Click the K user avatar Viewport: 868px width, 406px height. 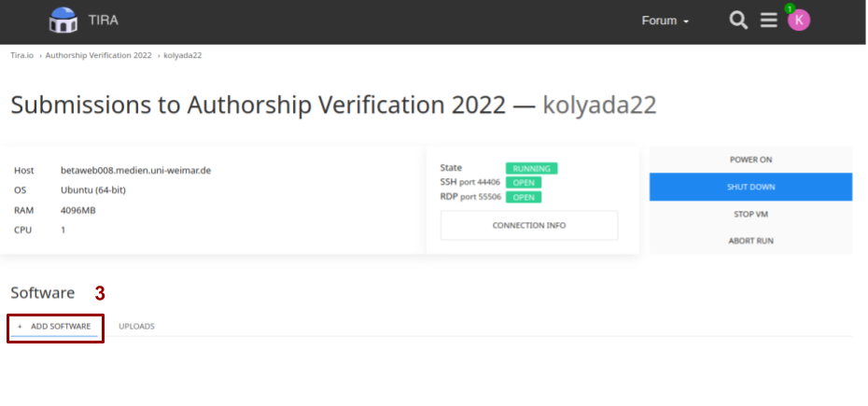(799, 21)
